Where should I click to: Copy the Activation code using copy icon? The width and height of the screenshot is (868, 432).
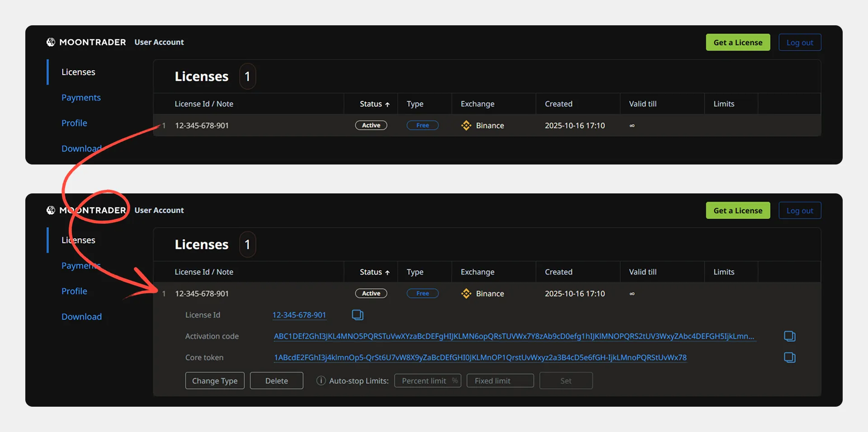pos(789,336)
